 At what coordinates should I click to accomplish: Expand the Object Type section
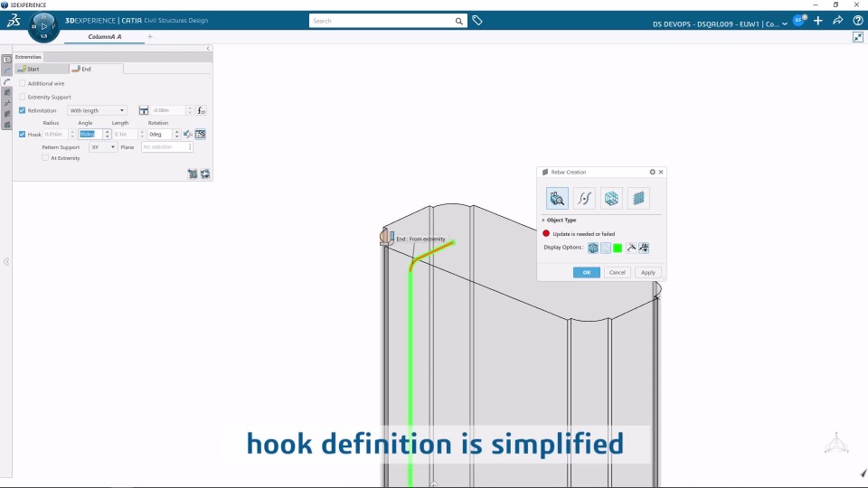point(543,221)
